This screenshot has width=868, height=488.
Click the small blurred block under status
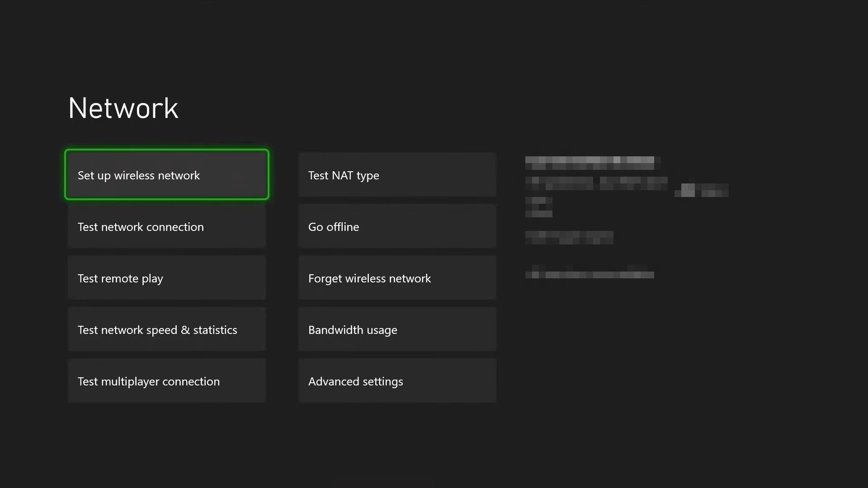coord(538,207)
